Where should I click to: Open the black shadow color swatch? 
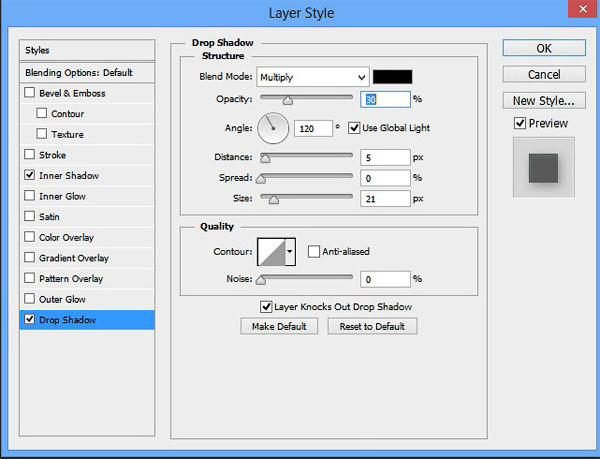tap(392, 77)
